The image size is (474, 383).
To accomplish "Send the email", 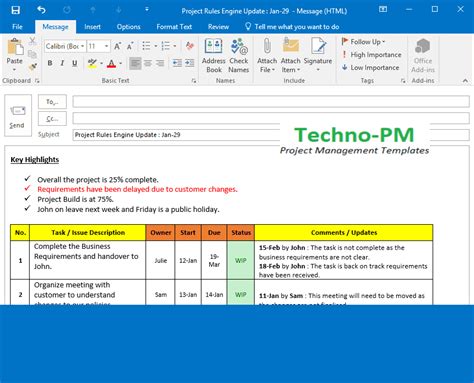I will point(18,116).
